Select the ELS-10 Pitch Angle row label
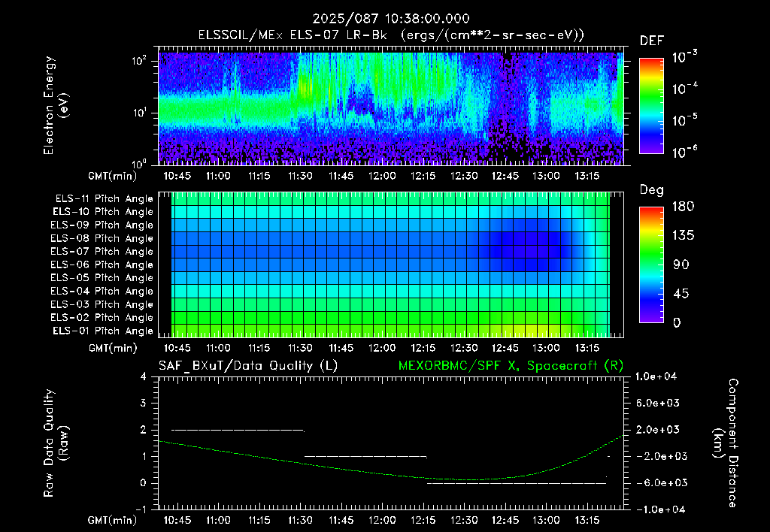The image size is (770, 532). (103, 212)
